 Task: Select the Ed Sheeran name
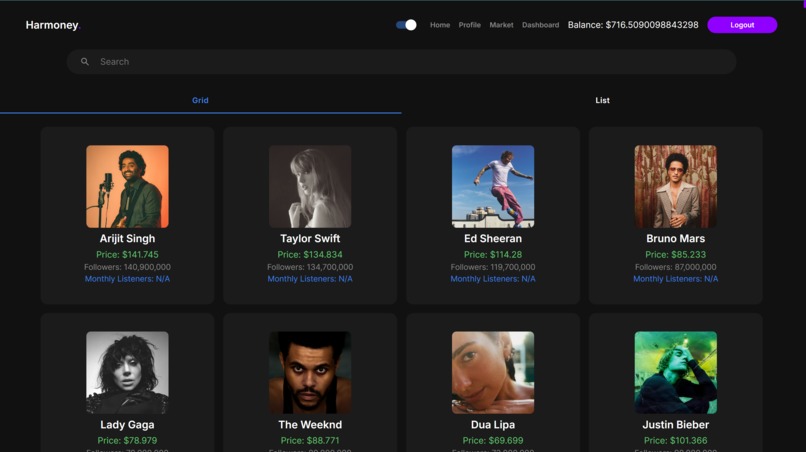pyautogui.click(x=493, y=239)
